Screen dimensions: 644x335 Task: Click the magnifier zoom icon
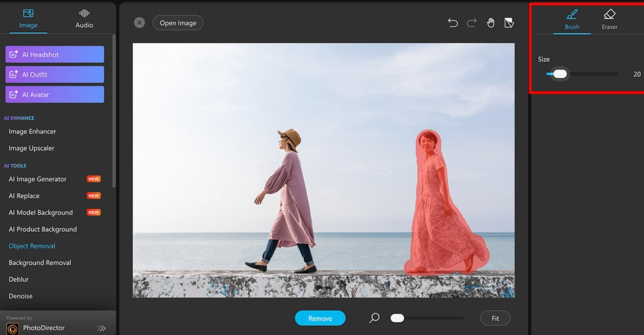click(375, 318)
